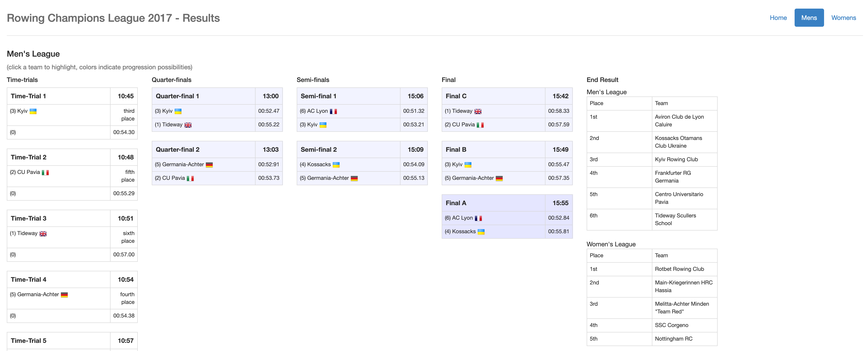The image size is (868, 351).
Task: Click the 15:42 start time of Final C
Action: click(560, 96)
